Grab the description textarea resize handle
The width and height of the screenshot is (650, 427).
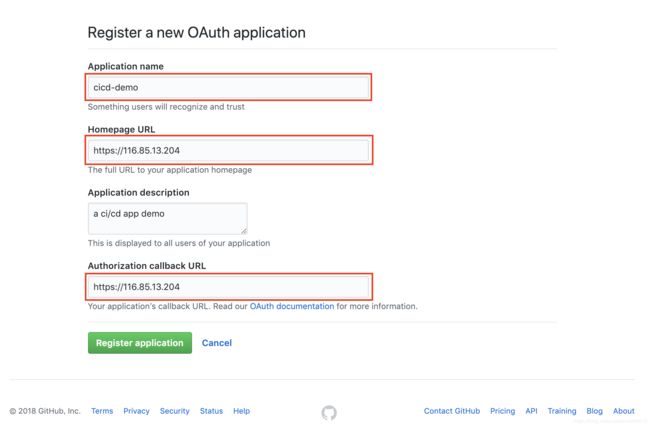[244, 231]
